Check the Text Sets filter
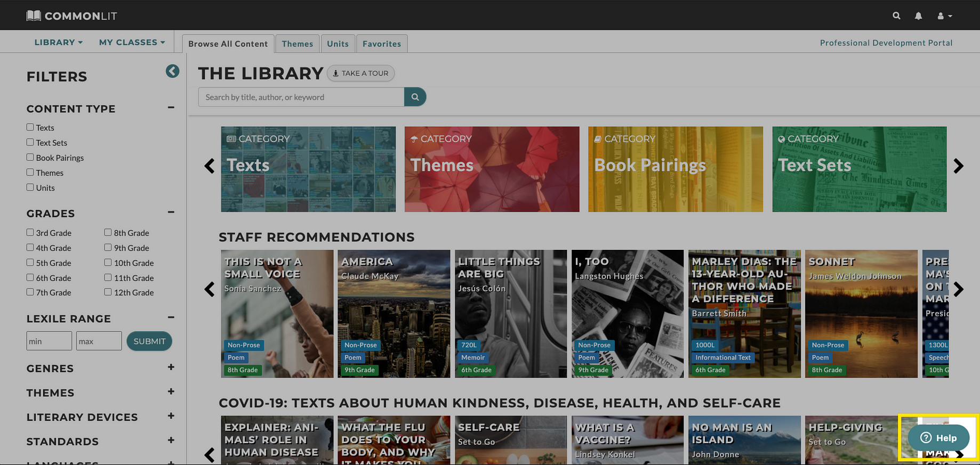Image resolution: width=980 pixels, height=465 pixels. pos(30,142)
